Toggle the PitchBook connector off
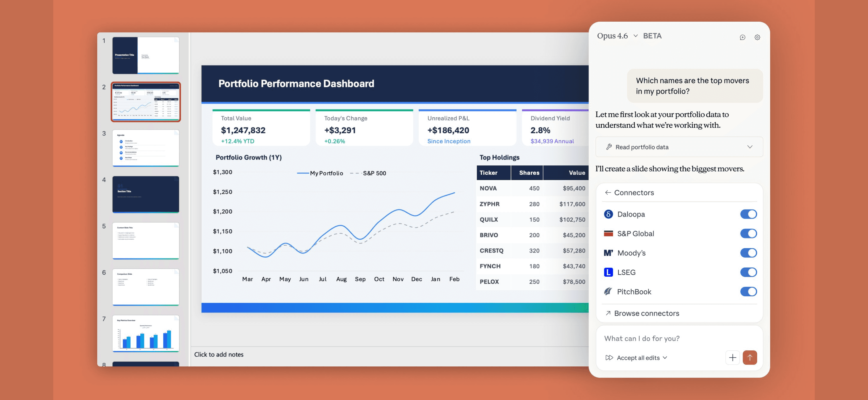This screenshot has width=868, height=400. (x=749, y=291)
